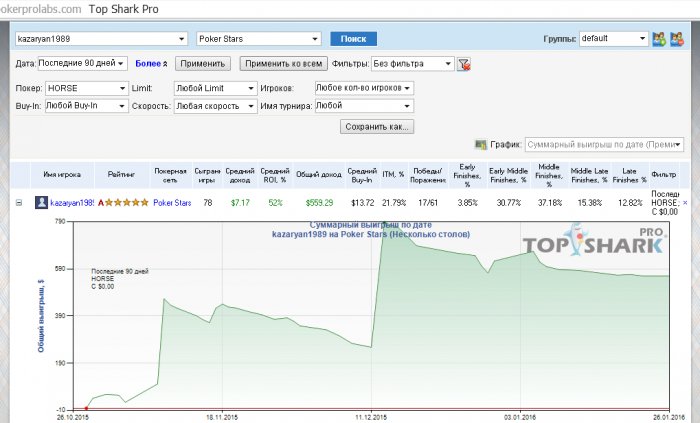700x423 pixels.
Task: Sort by the Имя игрока column header
Action: (x=62, y=174)
